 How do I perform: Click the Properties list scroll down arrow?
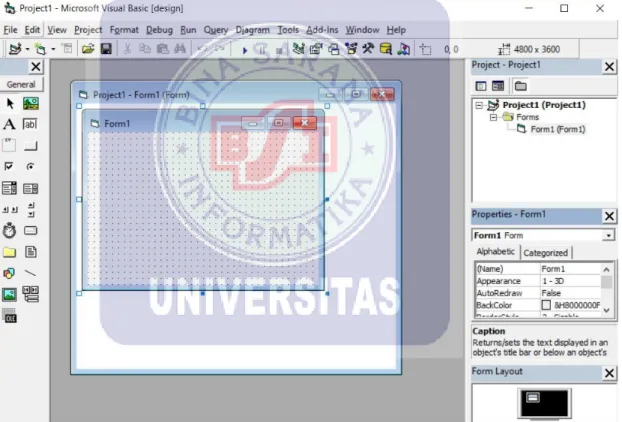click(607, 311)
